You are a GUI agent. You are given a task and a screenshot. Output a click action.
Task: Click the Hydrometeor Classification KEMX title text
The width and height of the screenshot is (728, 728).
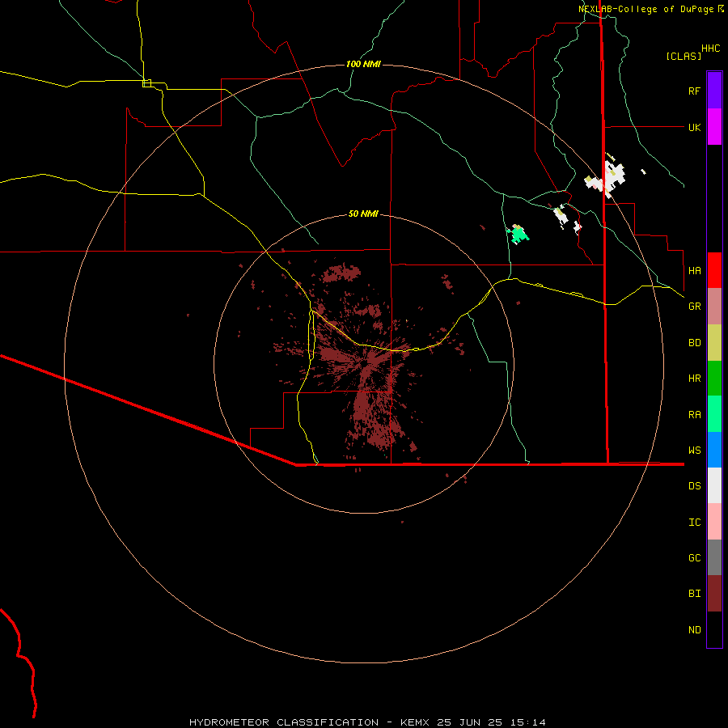pos(367,722)
